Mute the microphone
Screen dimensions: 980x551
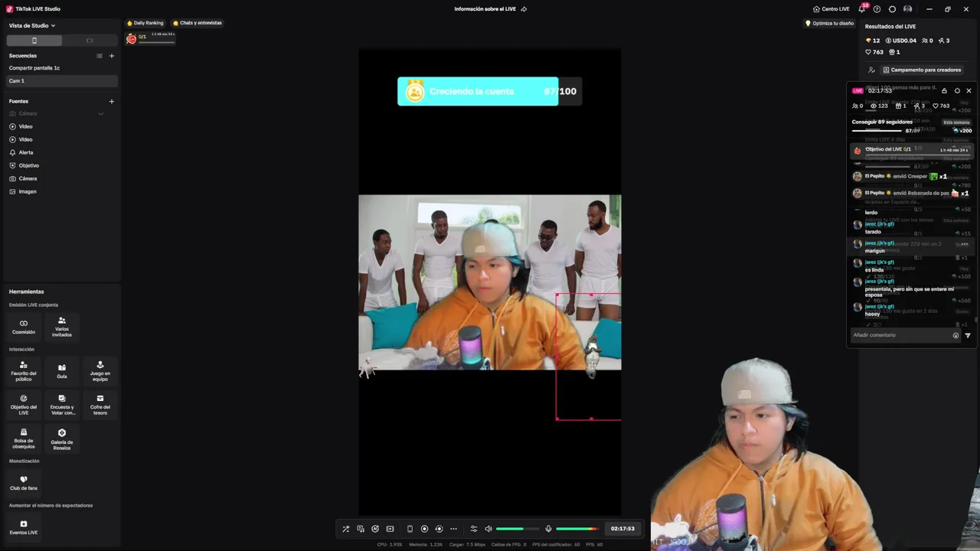click(548, 529)
